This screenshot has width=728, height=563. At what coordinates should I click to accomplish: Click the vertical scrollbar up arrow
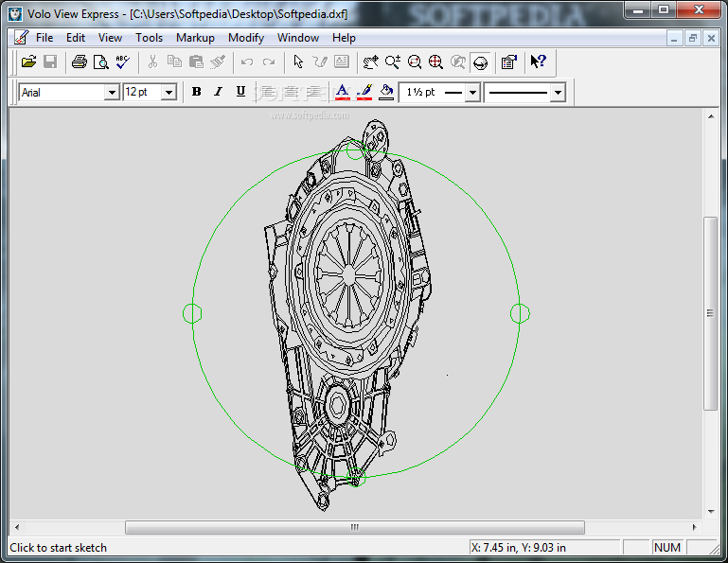(711, 116)
